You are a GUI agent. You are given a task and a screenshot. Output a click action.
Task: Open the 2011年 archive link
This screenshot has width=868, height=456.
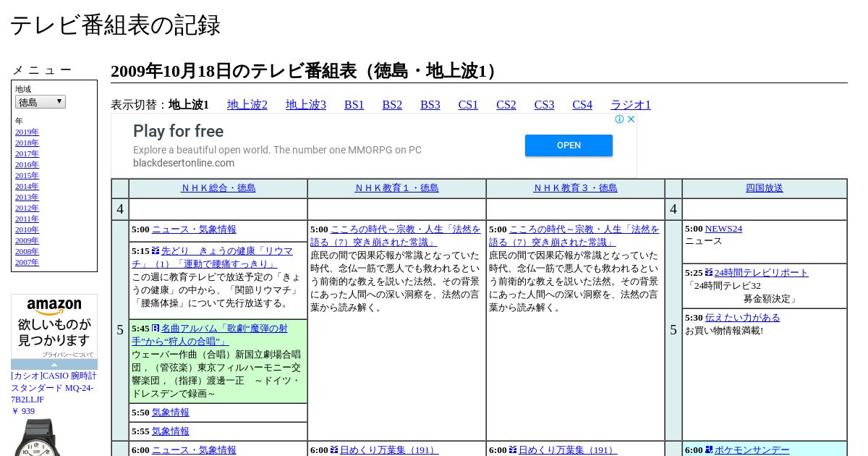click(27, 219)
